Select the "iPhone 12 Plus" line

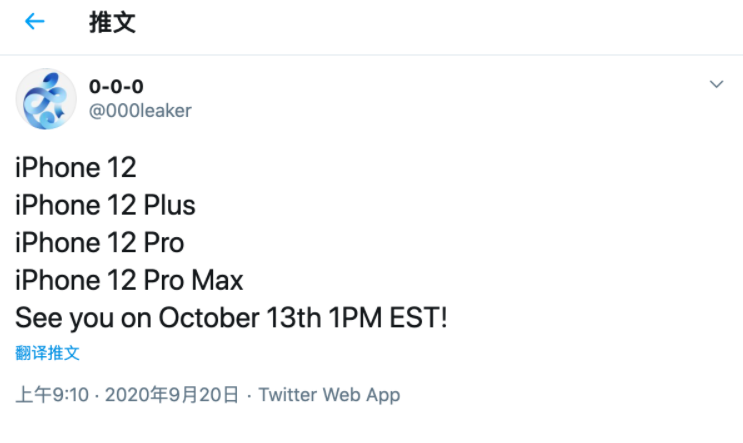coord(105,205)
